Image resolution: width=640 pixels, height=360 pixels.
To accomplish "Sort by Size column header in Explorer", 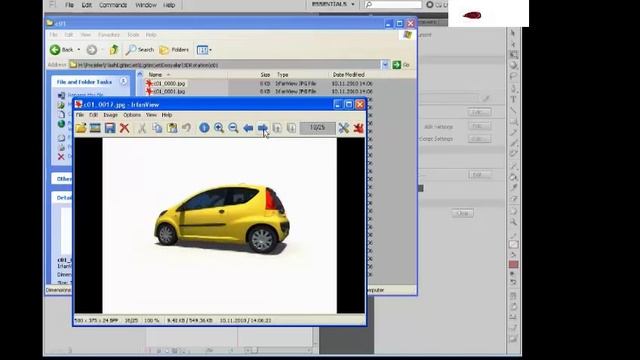I will (x=265, y=75).
